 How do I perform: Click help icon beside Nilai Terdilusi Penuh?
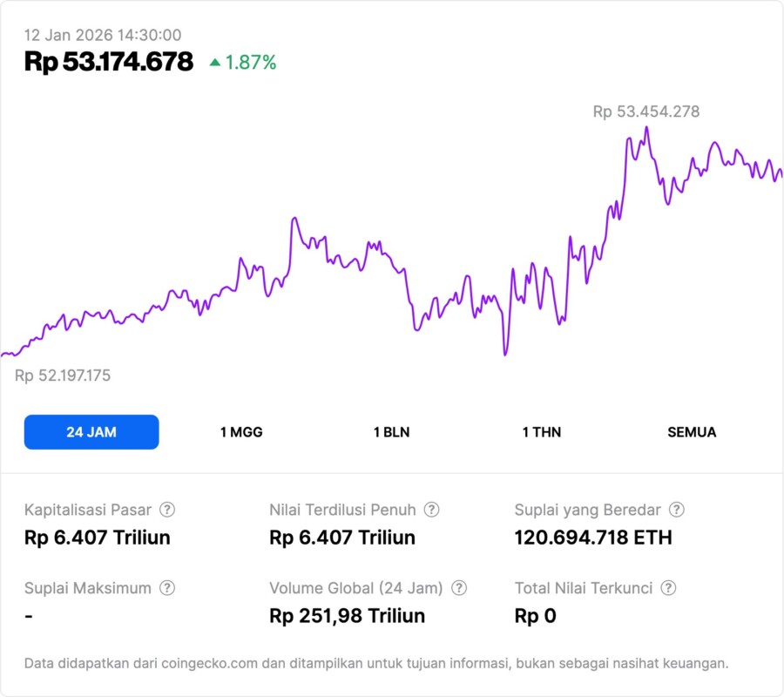coord(431,510)
